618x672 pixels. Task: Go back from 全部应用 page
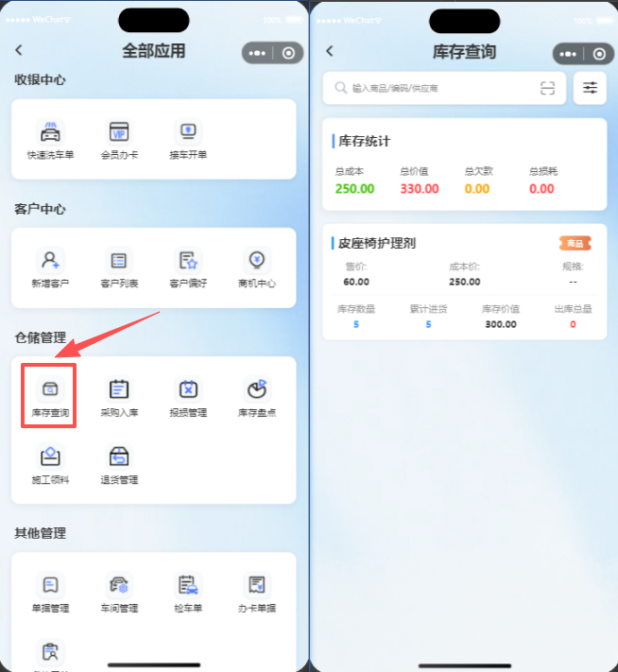19,50
